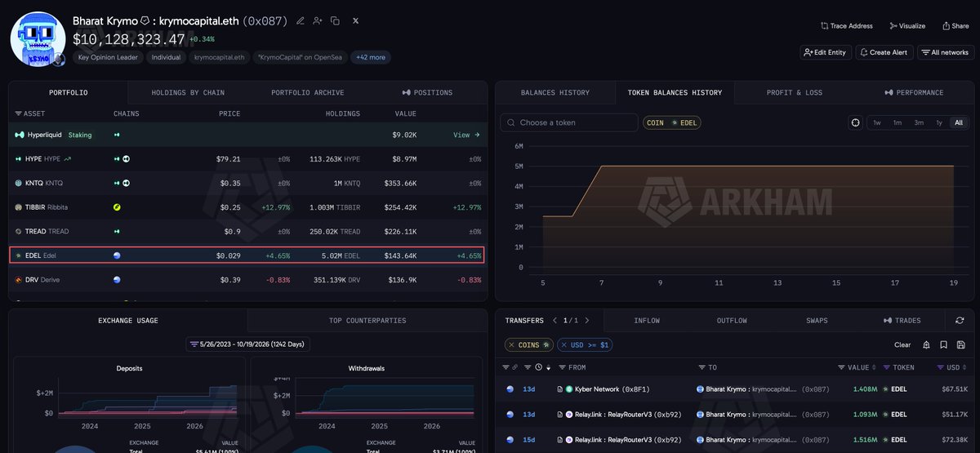Click the alert bell icon beside Clear
This screenshot has width=980, height=453.
(926, 344)
